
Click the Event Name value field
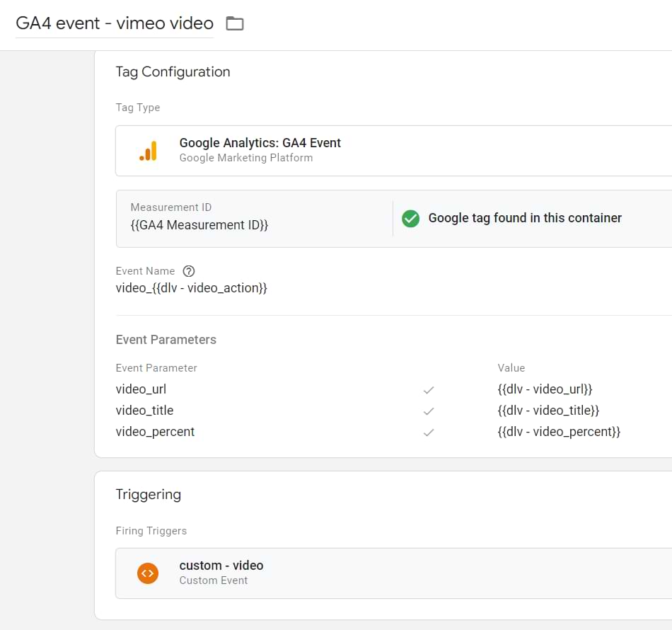coord(191,288)
